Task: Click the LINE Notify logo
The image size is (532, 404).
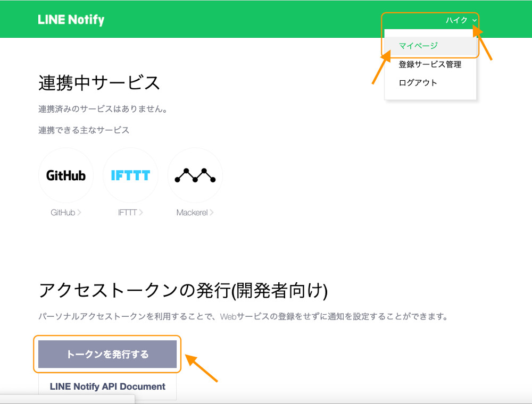Action: tap(71, 20)
